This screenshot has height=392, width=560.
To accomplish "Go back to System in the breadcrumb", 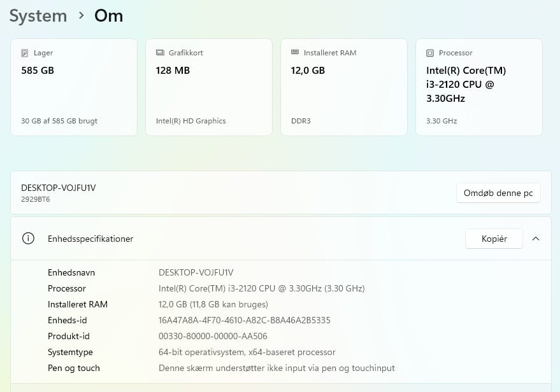I will [x=38, y=16].
